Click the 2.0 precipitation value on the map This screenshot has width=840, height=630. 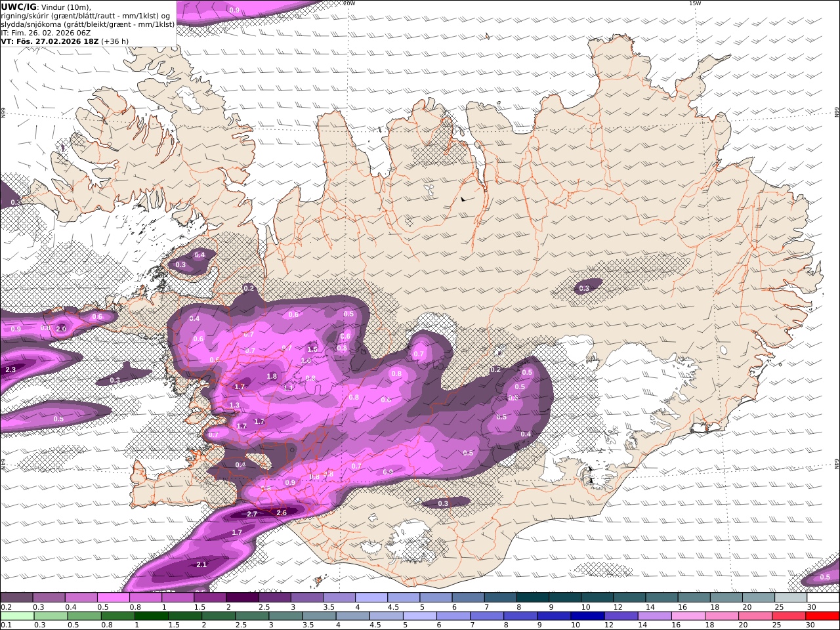61,329
